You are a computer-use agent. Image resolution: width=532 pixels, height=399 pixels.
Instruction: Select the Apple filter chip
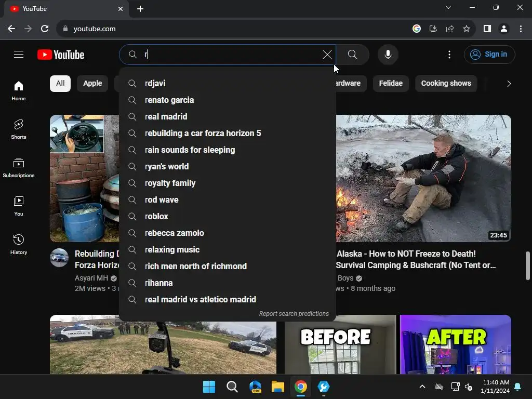[x=92, y=84]
